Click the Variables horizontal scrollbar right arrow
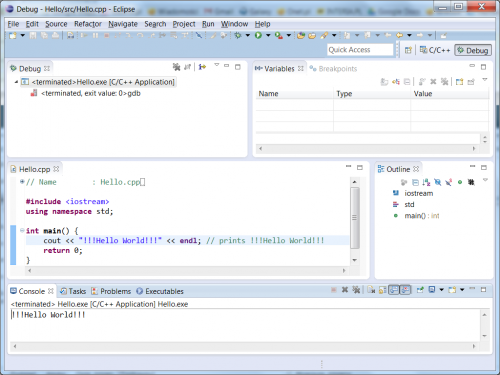 [474, 149]
